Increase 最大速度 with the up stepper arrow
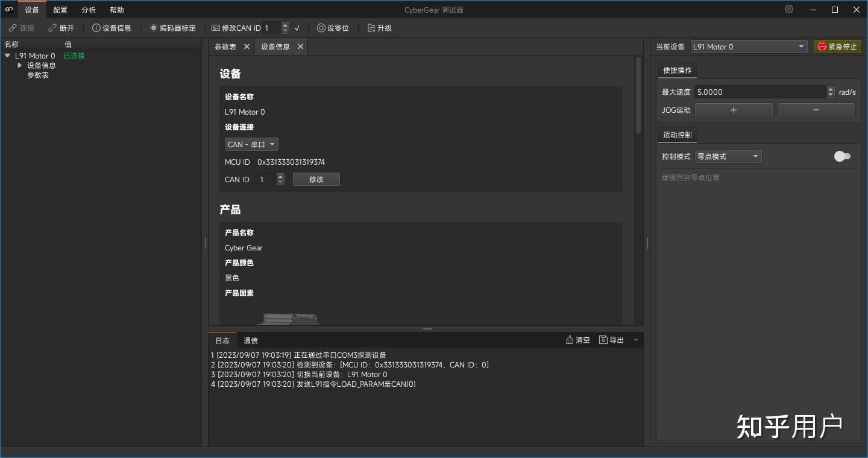This screenshot has height=458, width=868. pyautogui.click(x=830, y=89)
